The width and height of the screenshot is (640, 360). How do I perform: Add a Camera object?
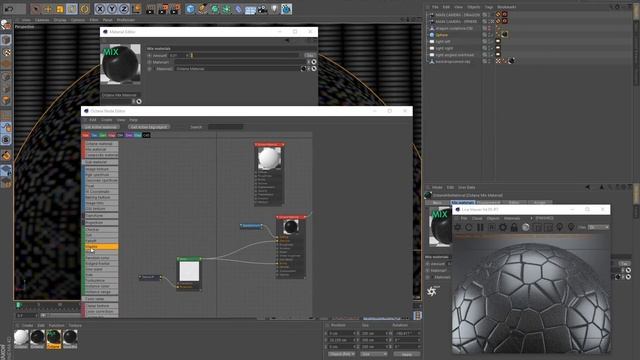(262, 9)
